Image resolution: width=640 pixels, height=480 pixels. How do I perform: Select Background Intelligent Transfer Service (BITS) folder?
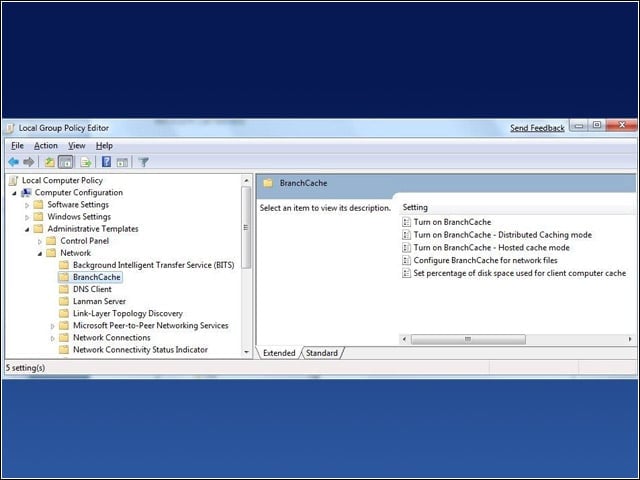153,265
